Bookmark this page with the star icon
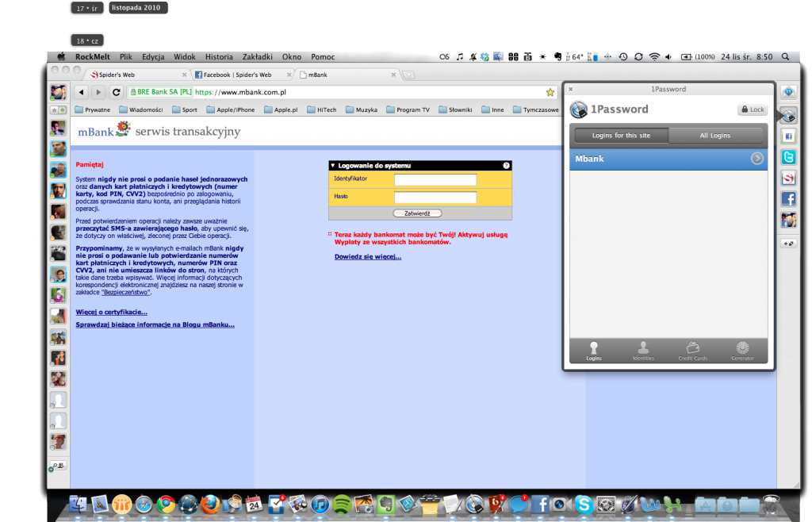The height and width of the screenshot is (522, 812). (x=550, y=92)
